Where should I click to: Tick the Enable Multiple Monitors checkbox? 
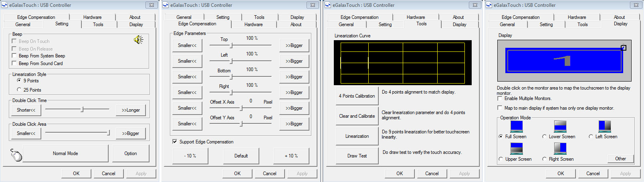500,98
